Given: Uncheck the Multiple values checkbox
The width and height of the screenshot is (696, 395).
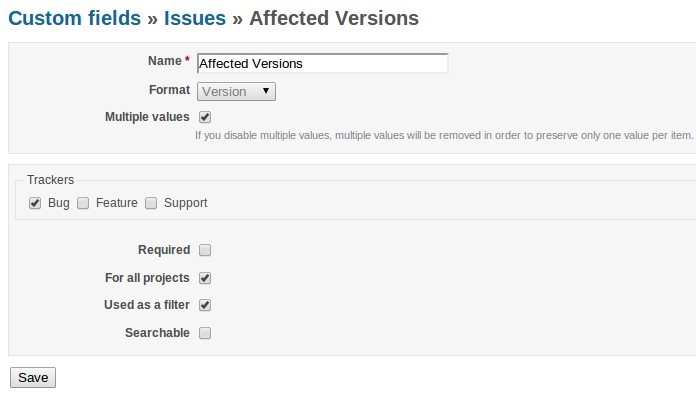Looking at the screenshot, I should (205, 117).
